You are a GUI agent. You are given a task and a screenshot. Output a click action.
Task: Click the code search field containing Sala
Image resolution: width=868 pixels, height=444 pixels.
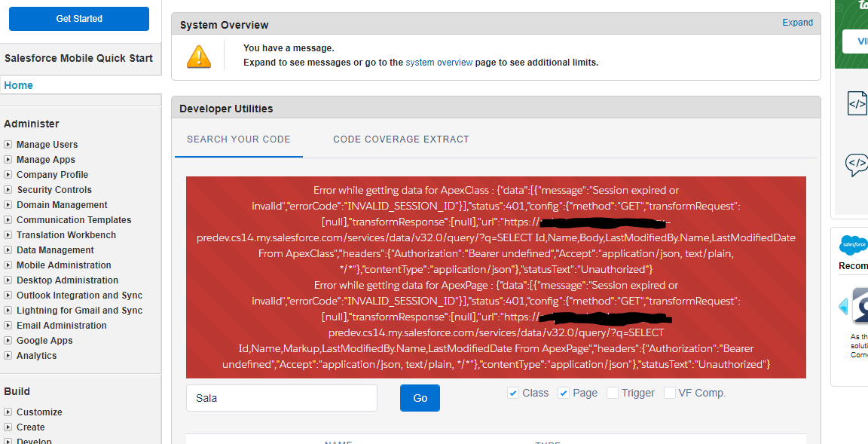click(x=282, y=398)
